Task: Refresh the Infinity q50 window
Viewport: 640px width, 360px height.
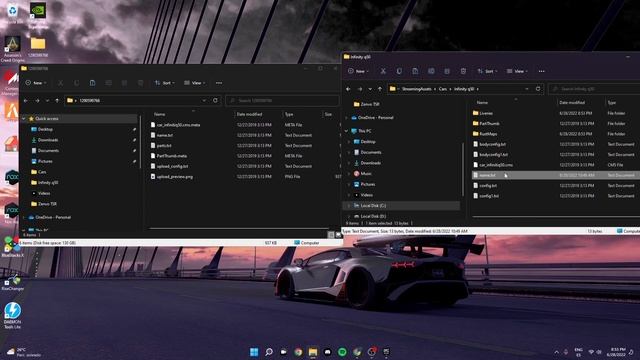Action: [538, 89]
